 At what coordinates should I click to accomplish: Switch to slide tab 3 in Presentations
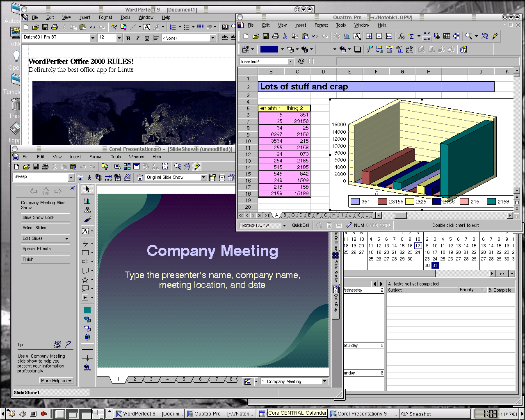coord(151,379)
